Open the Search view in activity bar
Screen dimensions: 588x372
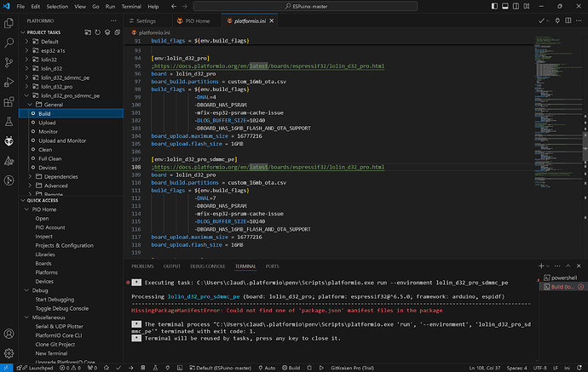tap(9, 43)
